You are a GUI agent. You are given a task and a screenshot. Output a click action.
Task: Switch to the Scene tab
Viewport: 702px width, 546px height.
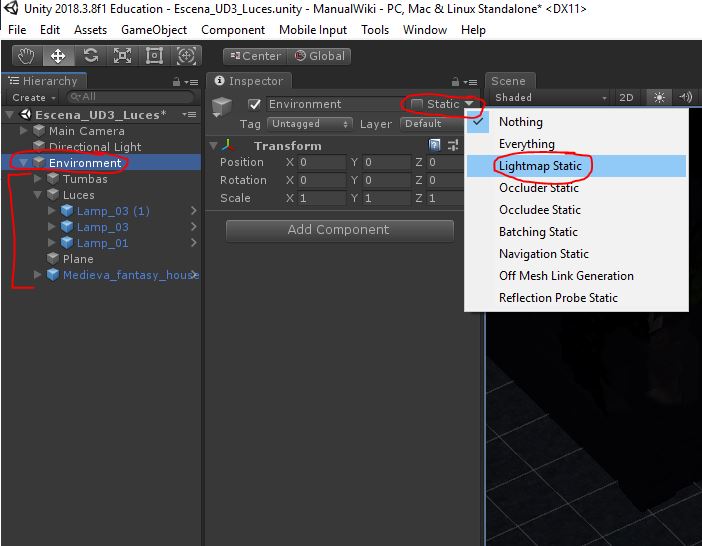point(509,81)
